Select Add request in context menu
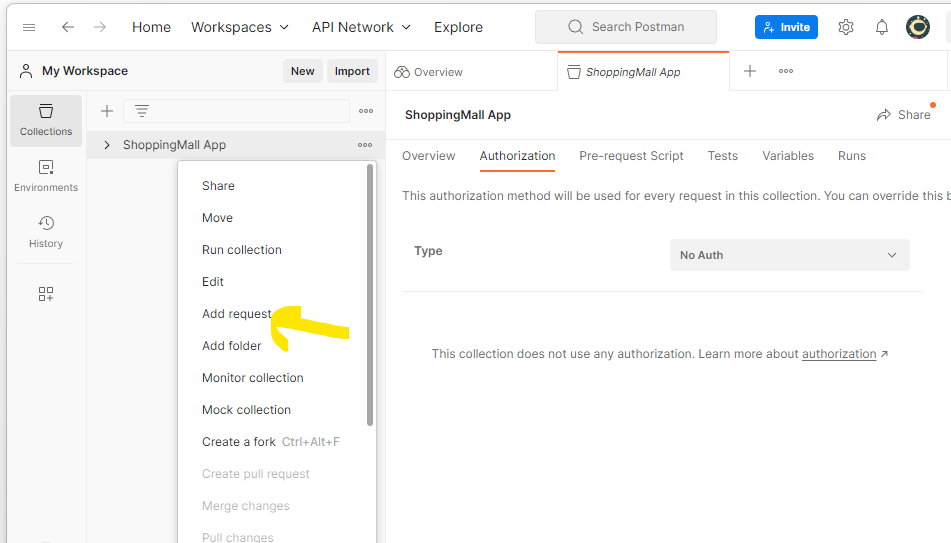Image resolution: width=951 pixels, height=543 pixels. pyautogui.click(x=237, y=314)
